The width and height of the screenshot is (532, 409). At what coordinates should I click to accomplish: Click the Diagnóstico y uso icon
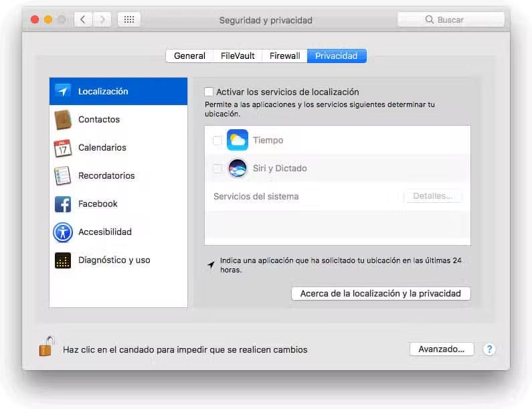(x=63, y=260)
